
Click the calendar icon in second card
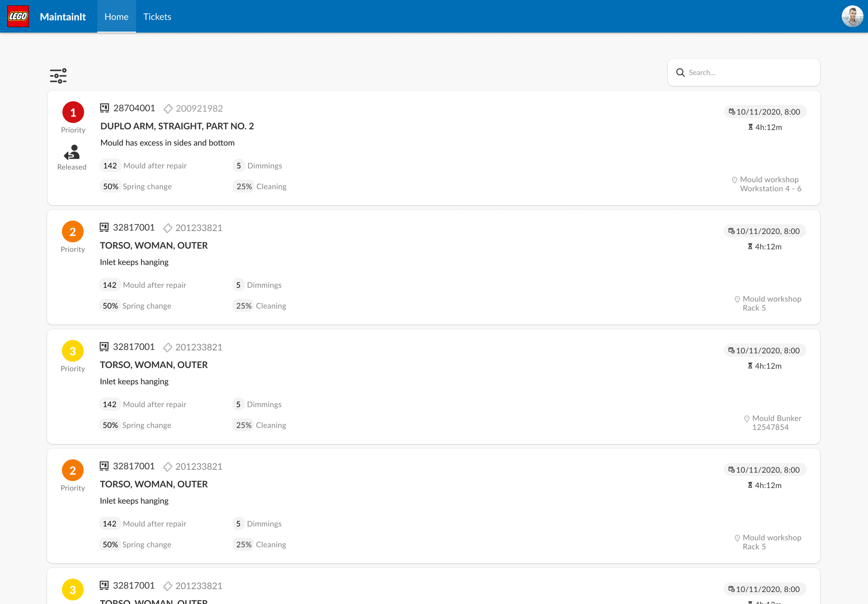pyautogui.click(x=732, y=231)
